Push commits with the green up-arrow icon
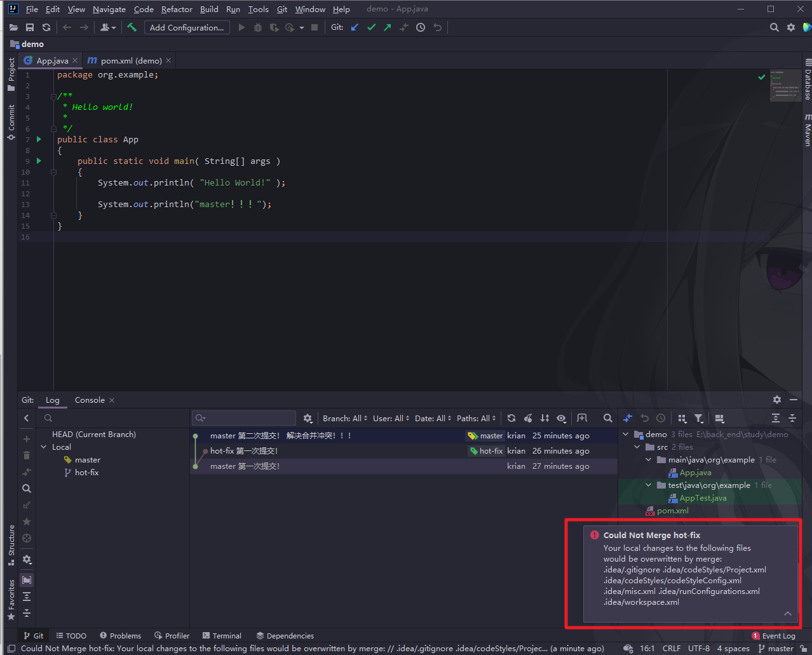This screenshot has width=812, height=655. tap(386, 27)
